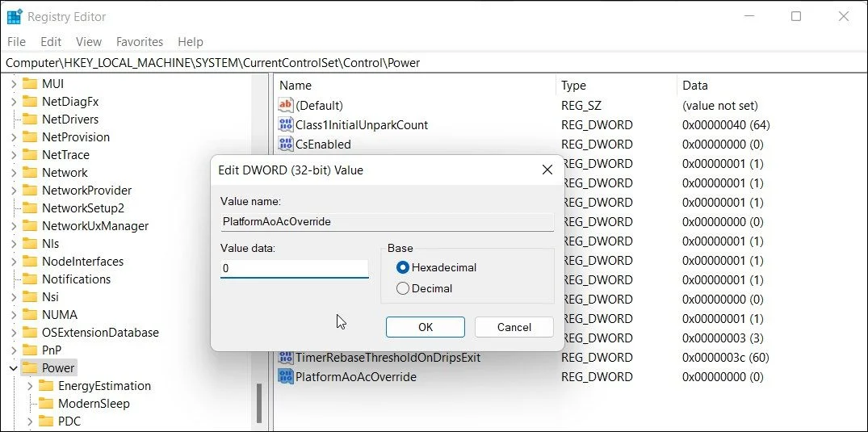Open the File menu
The width and height of the screenshot is (868, 432).
(x=16, y=41)
